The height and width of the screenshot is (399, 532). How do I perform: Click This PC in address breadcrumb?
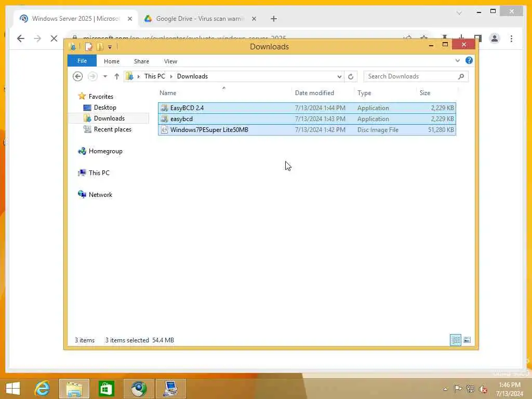(154, 76)
